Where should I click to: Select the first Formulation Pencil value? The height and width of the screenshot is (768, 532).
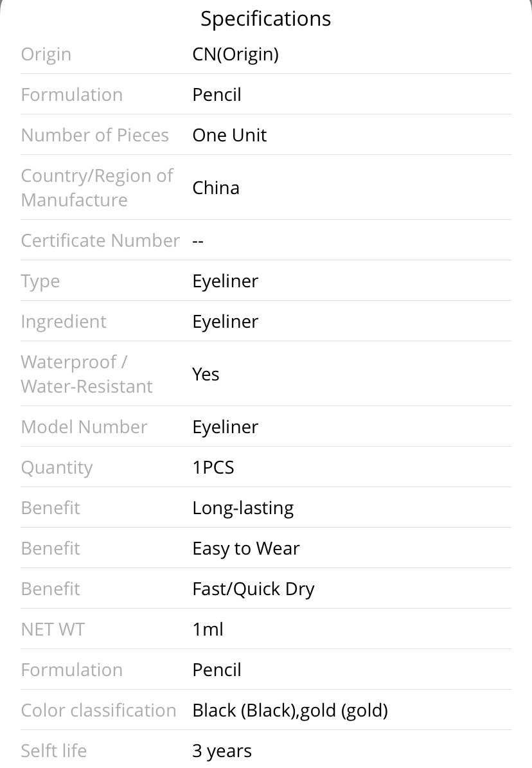(x=217, y=94)
